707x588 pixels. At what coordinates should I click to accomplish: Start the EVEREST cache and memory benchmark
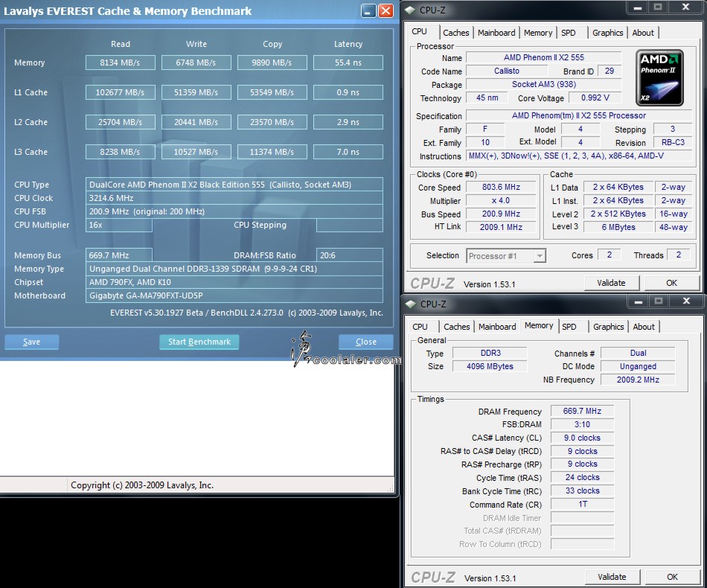pos(199,342)
